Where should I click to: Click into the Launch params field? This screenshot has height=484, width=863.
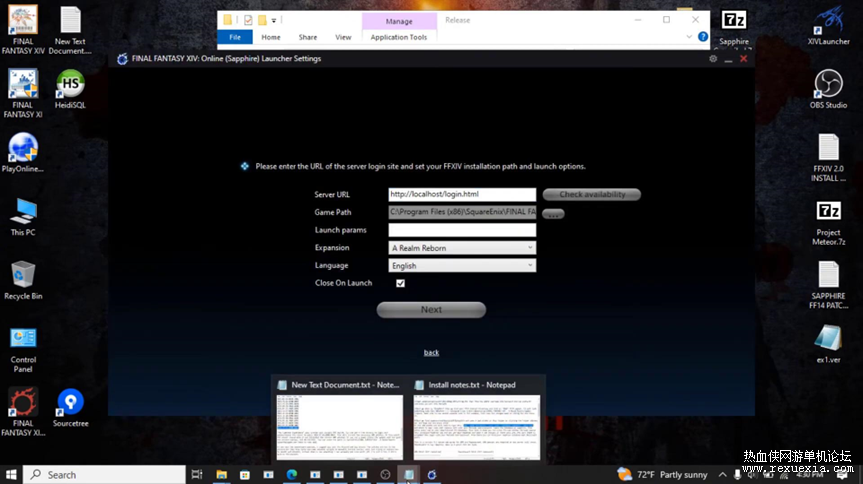[x=462, y=230]
